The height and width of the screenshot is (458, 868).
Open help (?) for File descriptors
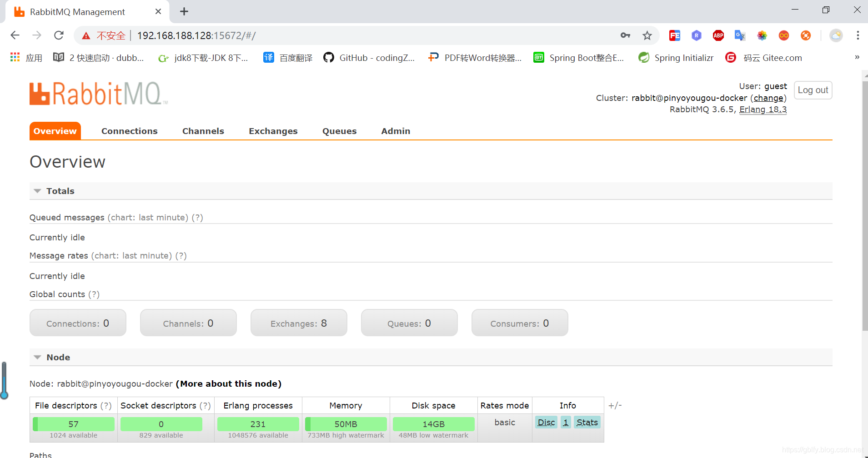[106, 406]
